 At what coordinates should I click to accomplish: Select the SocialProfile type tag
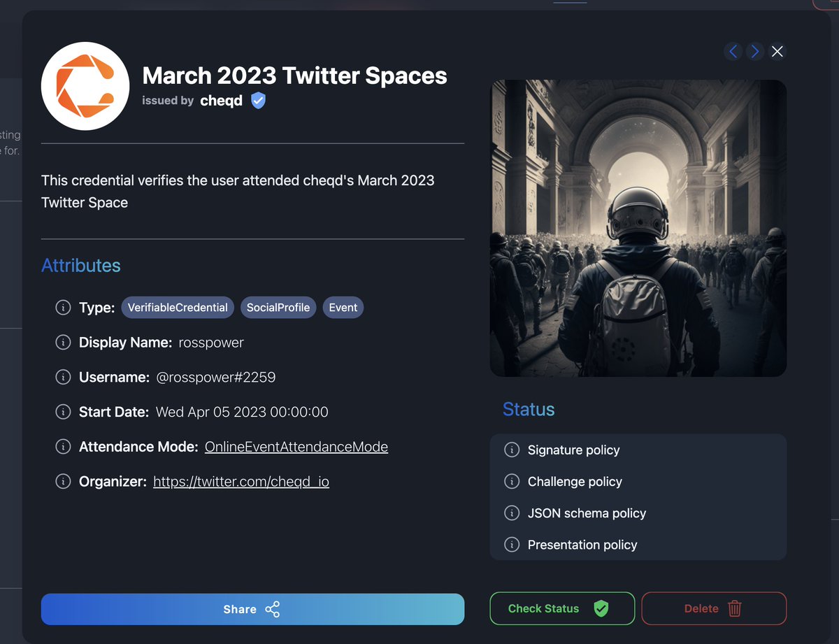278,308
